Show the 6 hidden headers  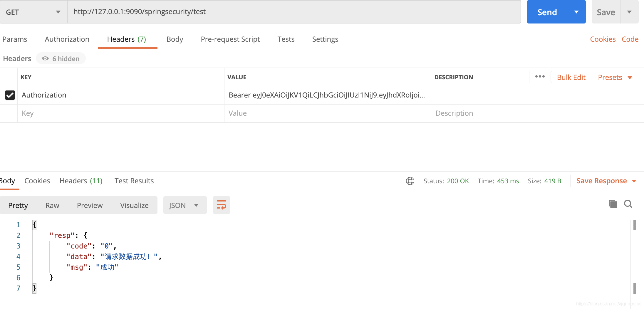tap(61, 58)
